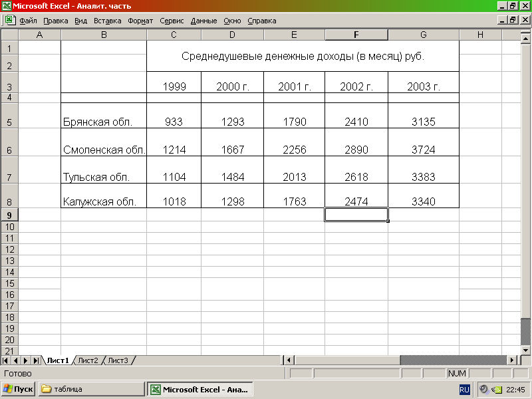Image resolution: width=532 pixels, height=399 pixels.
Task: Click the Microsoft Excel taskbar button
Action: pyautogui.click(x=200, y=389)
